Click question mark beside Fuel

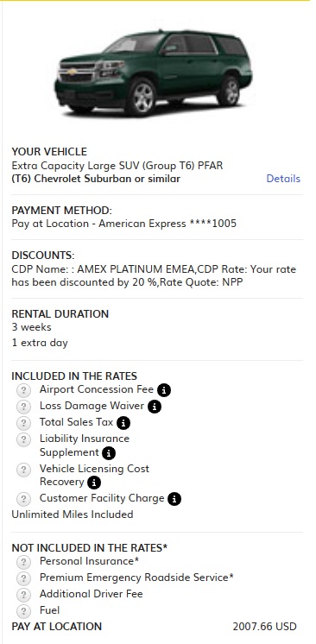tap(24, 611)
